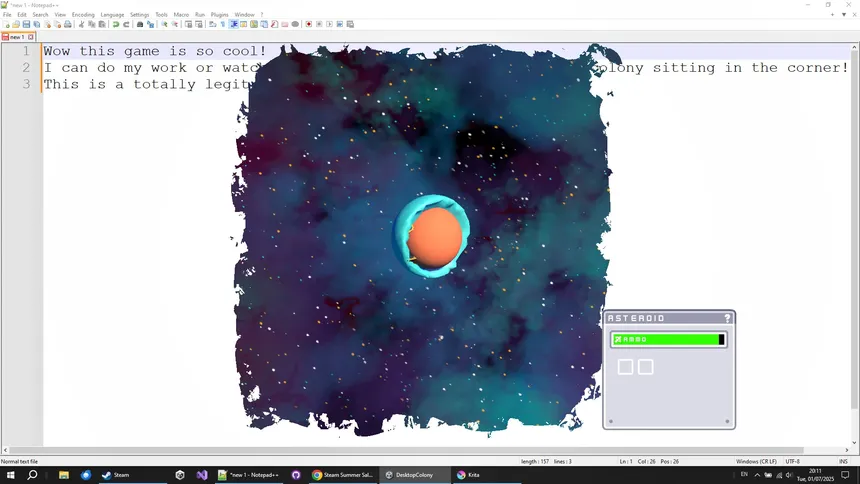This screenshot has width=860, height=484.
Task: Click the horizontal scrollbar's left arrow
Action: 5,450
